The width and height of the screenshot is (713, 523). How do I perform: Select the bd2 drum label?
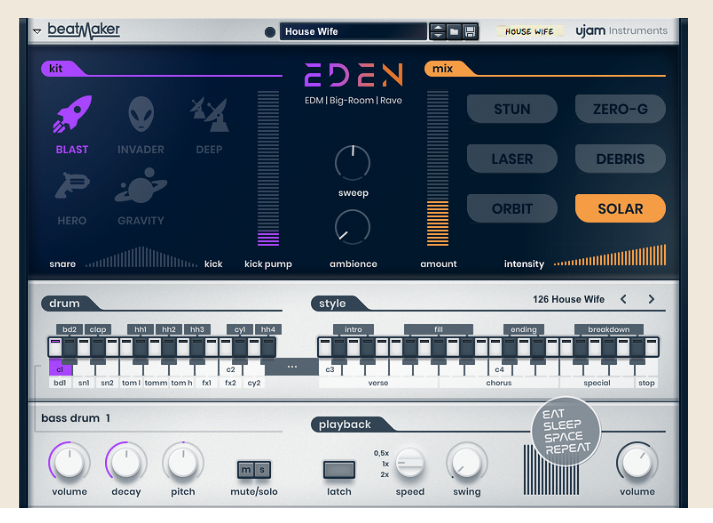[70, 329]
